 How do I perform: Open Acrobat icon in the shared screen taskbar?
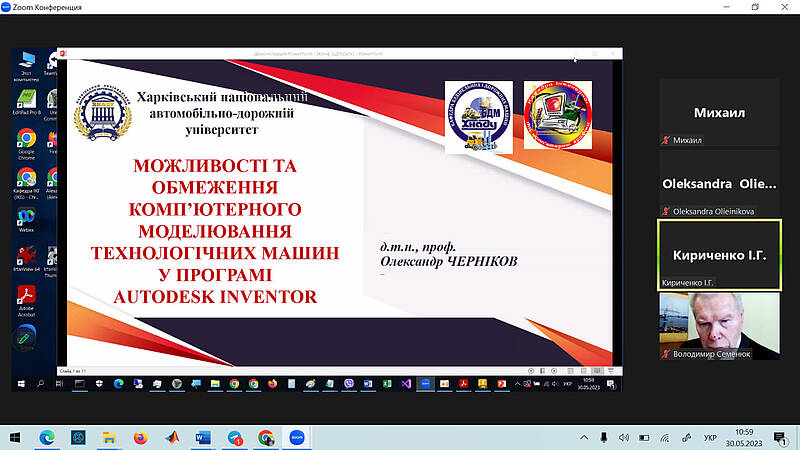(464, 384)
